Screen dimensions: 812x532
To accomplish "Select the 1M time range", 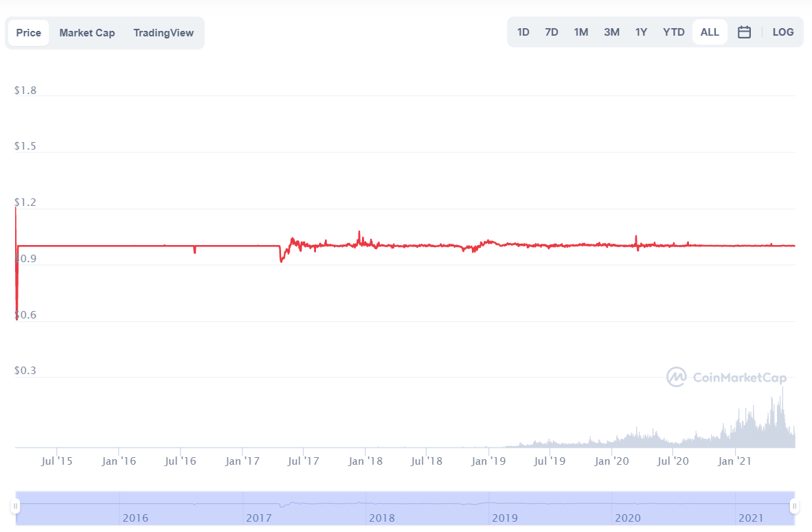I will (x=581, y=32).
